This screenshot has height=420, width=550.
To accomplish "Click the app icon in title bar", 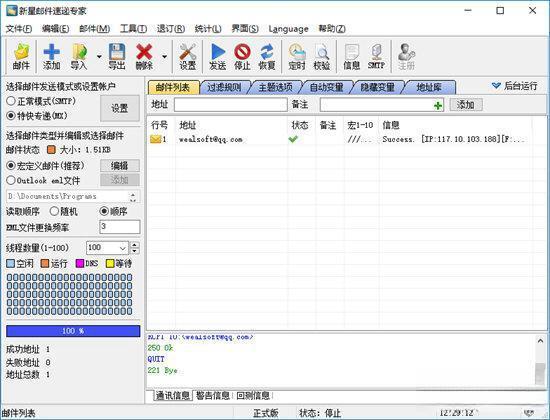I will pyautogui.click(x=12, y=11).
